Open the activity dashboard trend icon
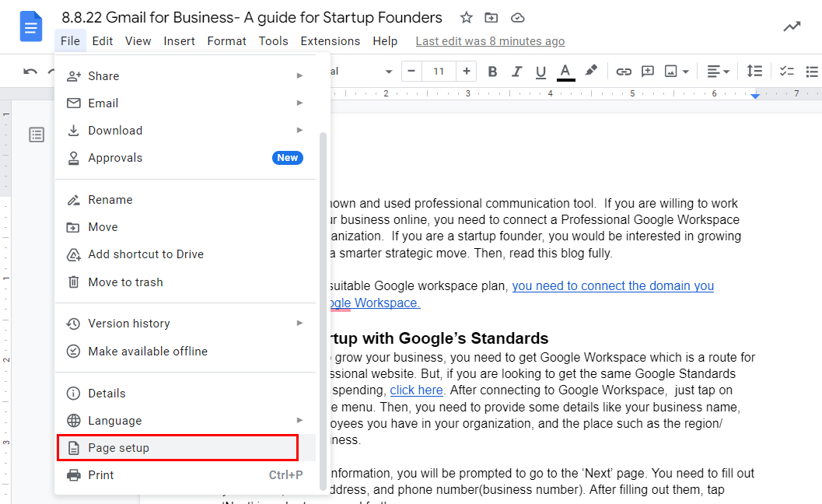Viewport: 822px width, 504px height. point(792,26)
